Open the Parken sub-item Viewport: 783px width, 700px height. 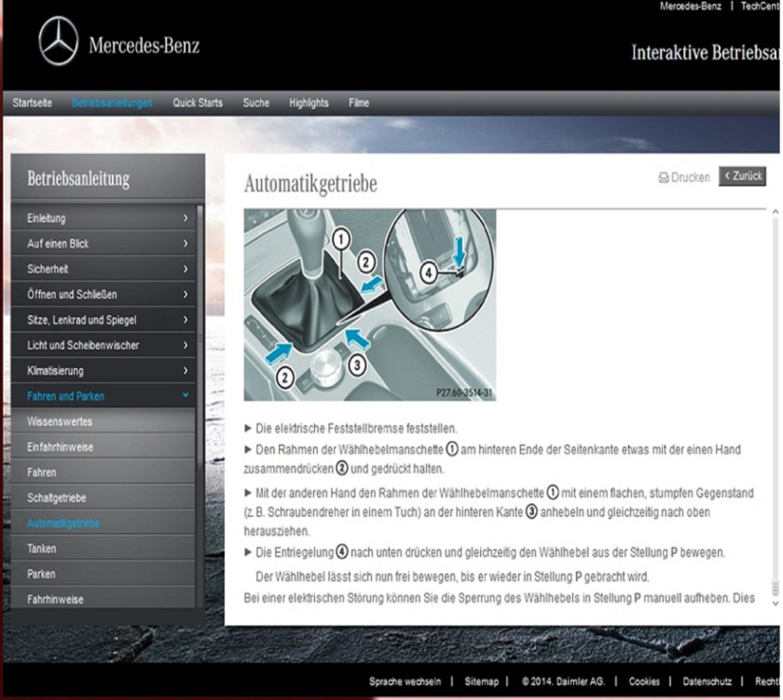pyautogui.click(x=103, y=575)
